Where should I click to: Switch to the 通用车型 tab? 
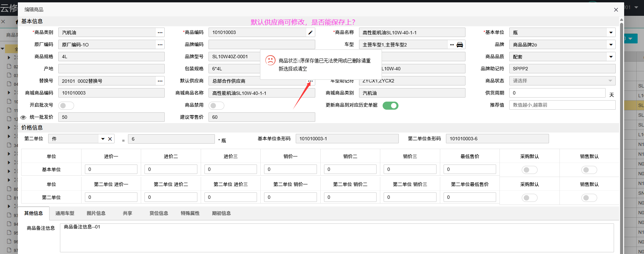point(65,213)
